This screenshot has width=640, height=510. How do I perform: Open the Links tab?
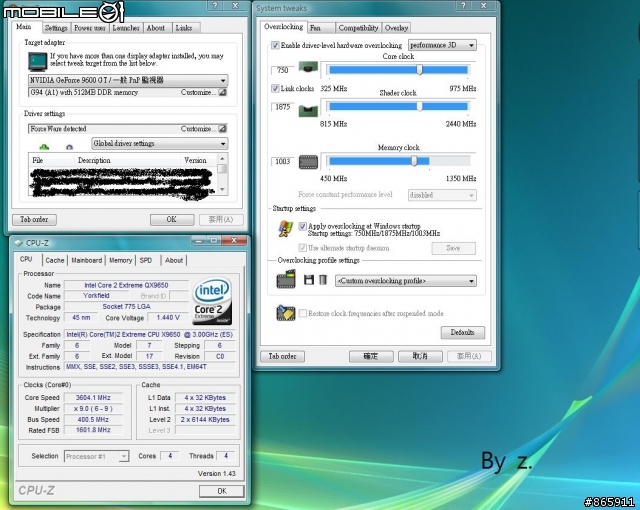pos(184,28)
